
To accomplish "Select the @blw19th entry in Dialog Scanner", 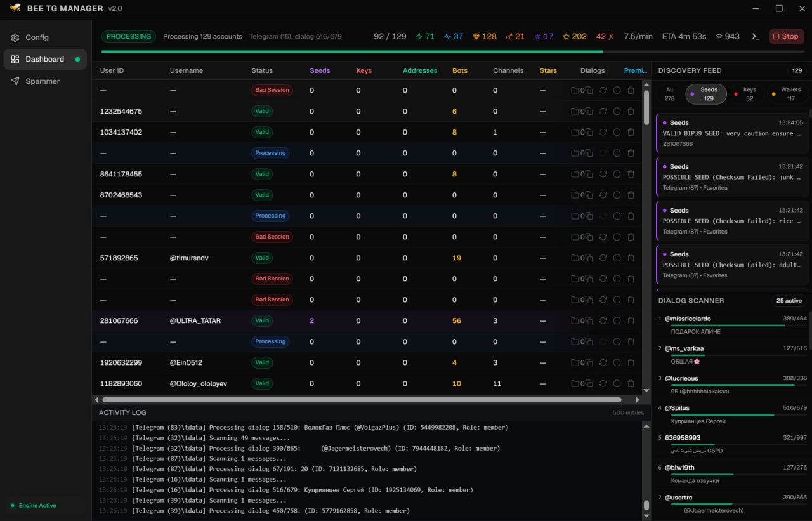I will (733, 474).
